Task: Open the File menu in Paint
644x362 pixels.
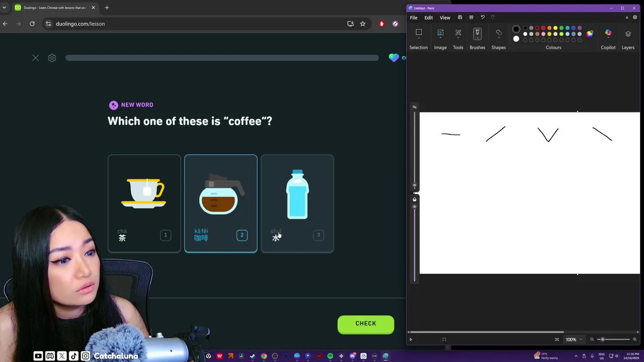Action: coord(414,18)
